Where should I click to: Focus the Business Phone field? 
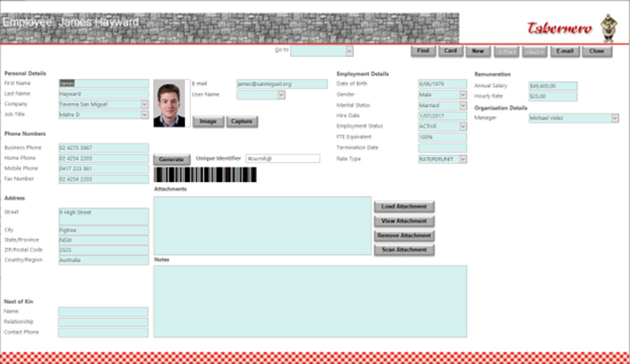tap(104, 148)
